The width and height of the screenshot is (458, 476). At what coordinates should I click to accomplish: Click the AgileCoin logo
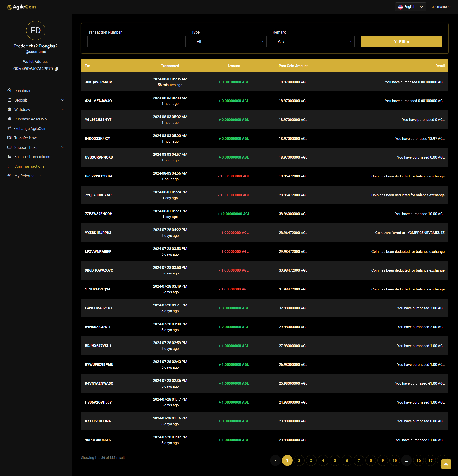click(x=22, y=7)
